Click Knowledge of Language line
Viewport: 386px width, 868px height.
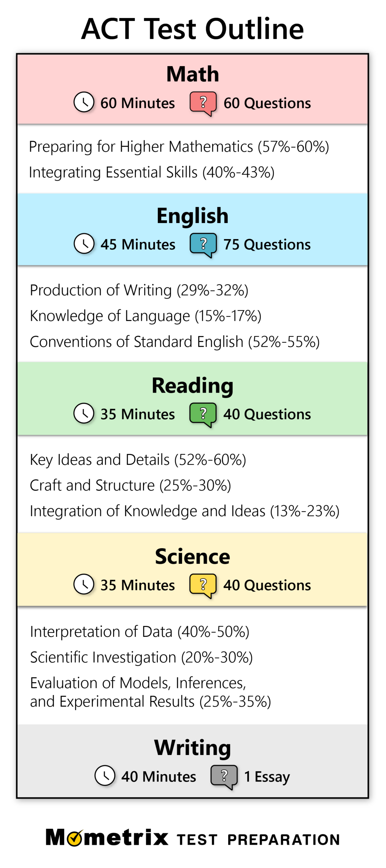[x=145, y=316]
